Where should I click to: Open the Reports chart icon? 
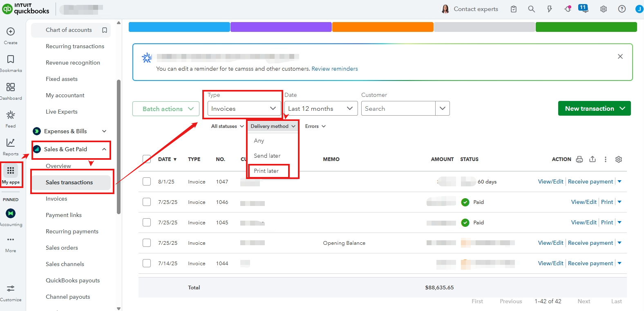11,143
